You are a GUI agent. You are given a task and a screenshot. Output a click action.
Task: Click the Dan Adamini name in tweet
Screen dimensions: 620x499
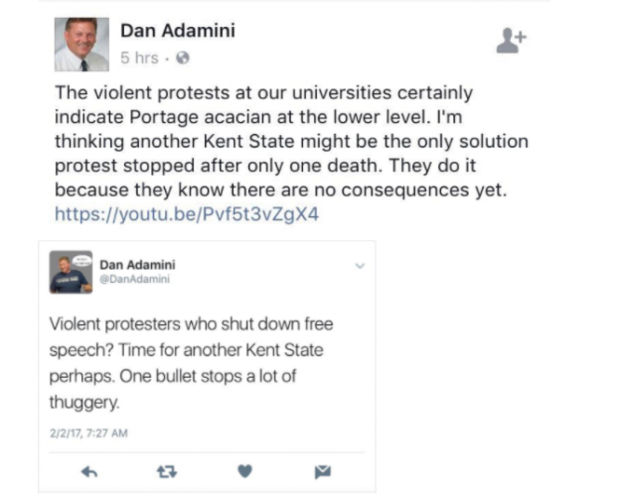point(137,265)
